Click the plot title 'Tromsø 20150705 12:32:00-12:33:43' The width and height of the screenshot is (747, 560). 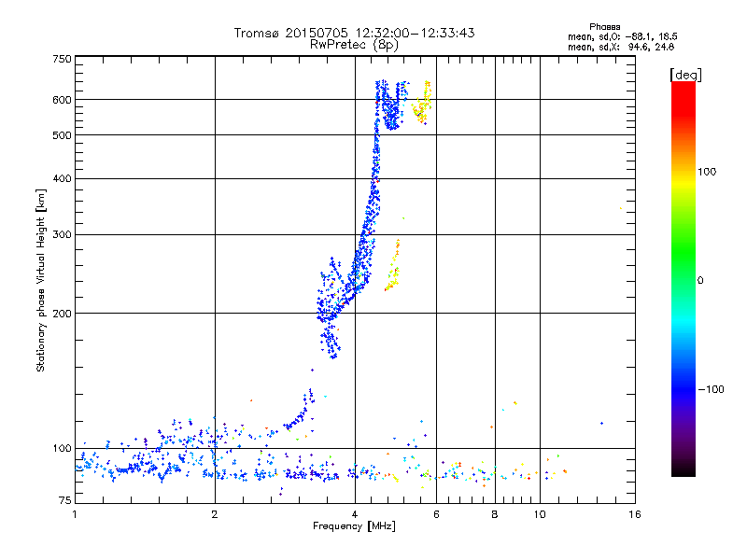coord(354,33)
